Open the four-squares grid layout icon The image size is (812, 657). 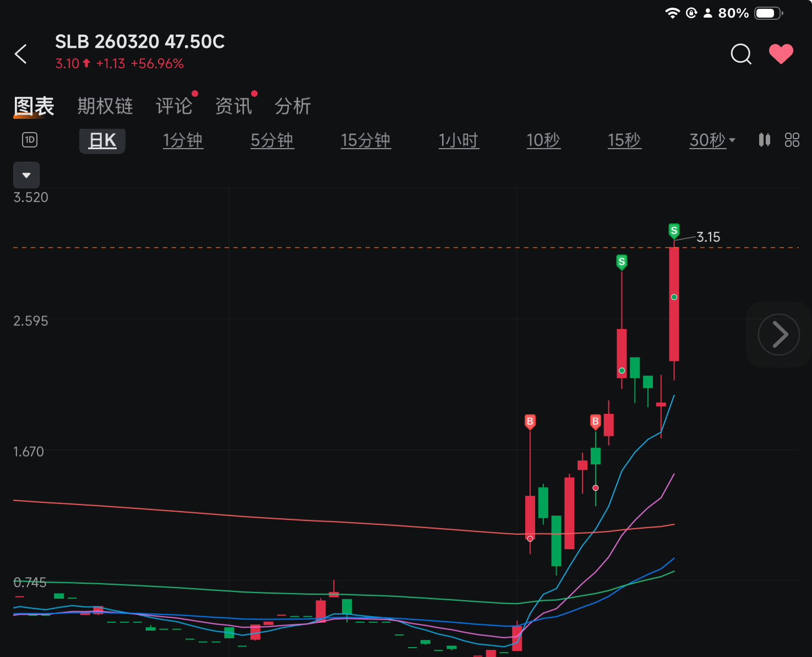(792, 140)
